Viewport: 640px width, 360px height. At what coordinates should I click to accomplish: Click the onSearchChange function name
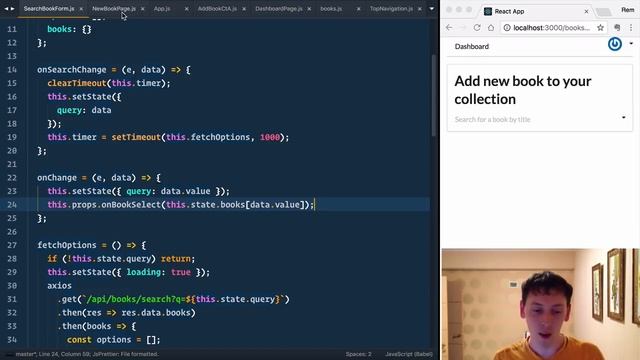pos(72,70)
